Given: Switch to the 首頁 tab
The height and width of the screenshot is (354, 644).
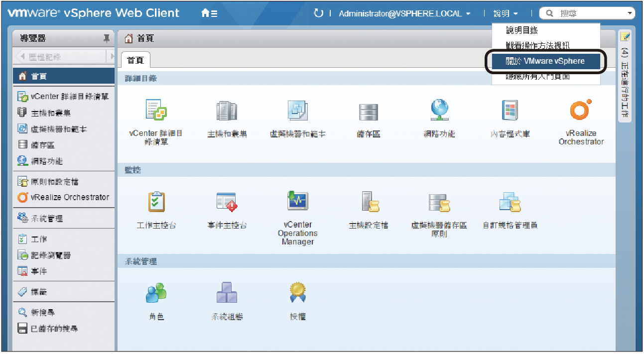Looking at the screenshot, I should point(135,60).
